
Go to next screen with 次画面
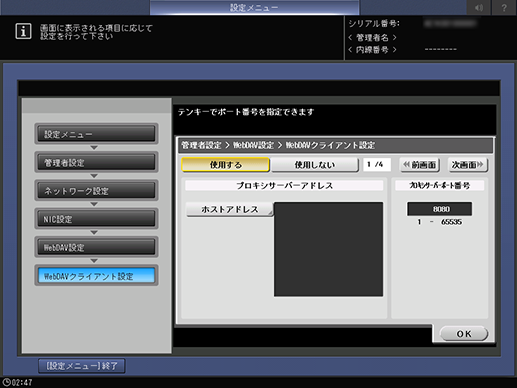(x=468, y=165)
